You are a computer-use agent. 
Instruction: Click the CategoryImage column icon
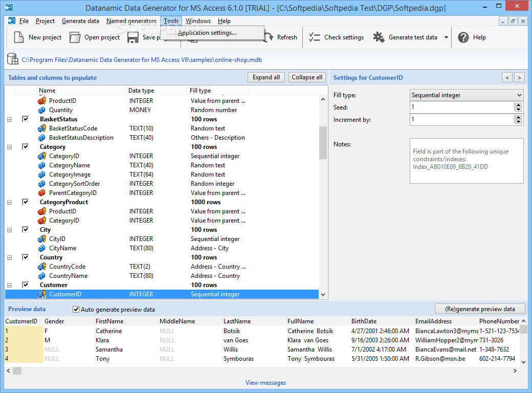point(42,174)
